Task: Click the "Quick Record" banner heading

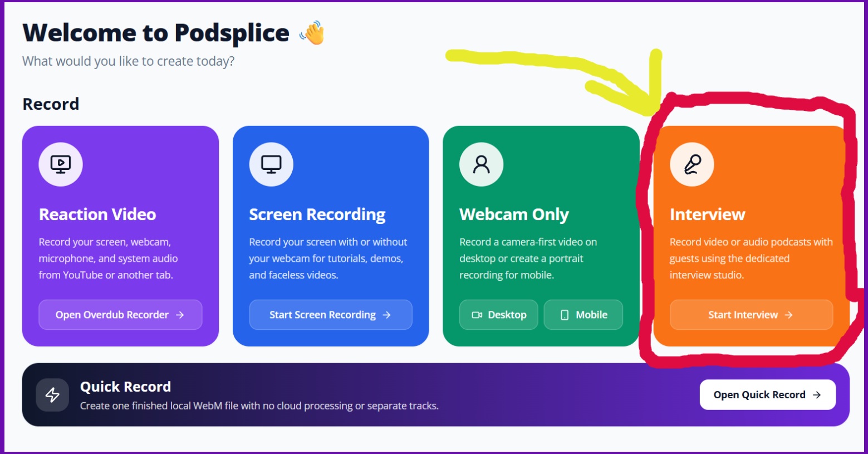Action: point(125,387)
